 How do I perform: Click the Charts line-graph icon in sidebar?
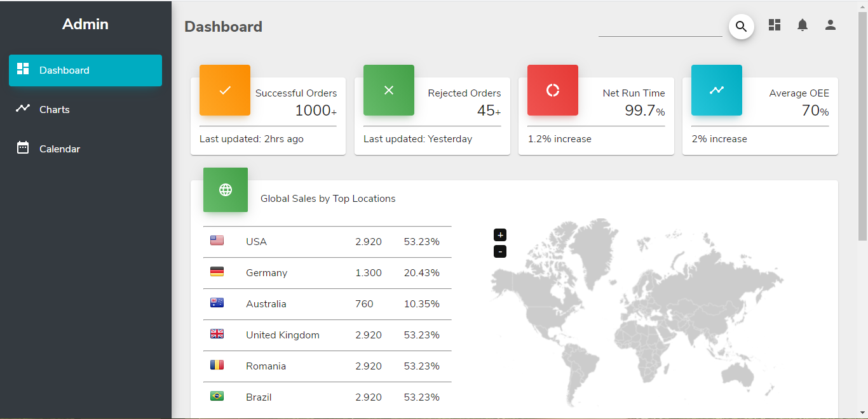click(x=23, y=109)
